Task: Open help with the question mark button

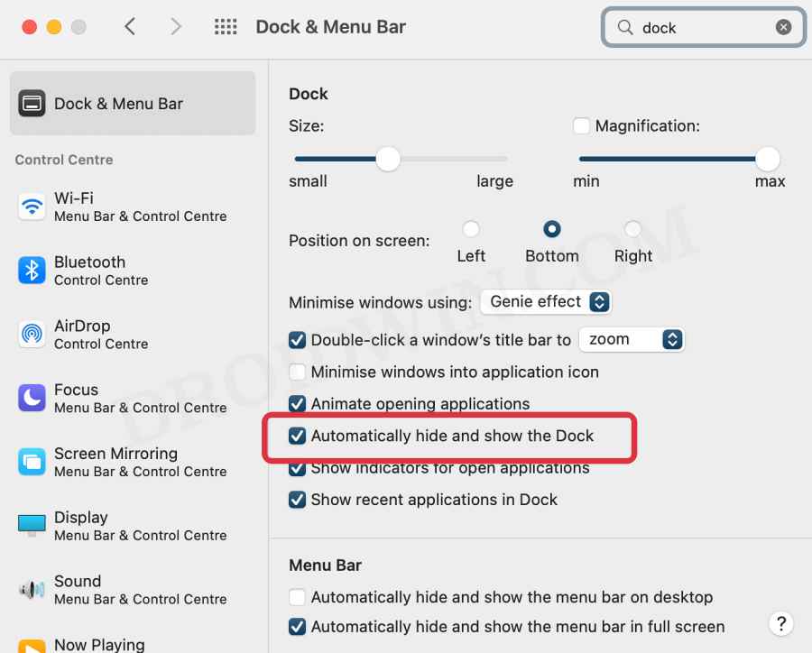Action: tap(780, 623)
